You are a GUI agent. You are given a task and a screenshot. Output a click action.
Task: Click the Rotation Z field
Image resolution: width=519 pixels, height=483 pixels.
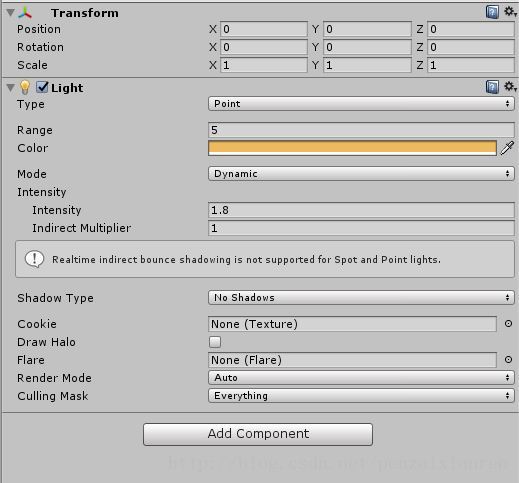[471, 47]
